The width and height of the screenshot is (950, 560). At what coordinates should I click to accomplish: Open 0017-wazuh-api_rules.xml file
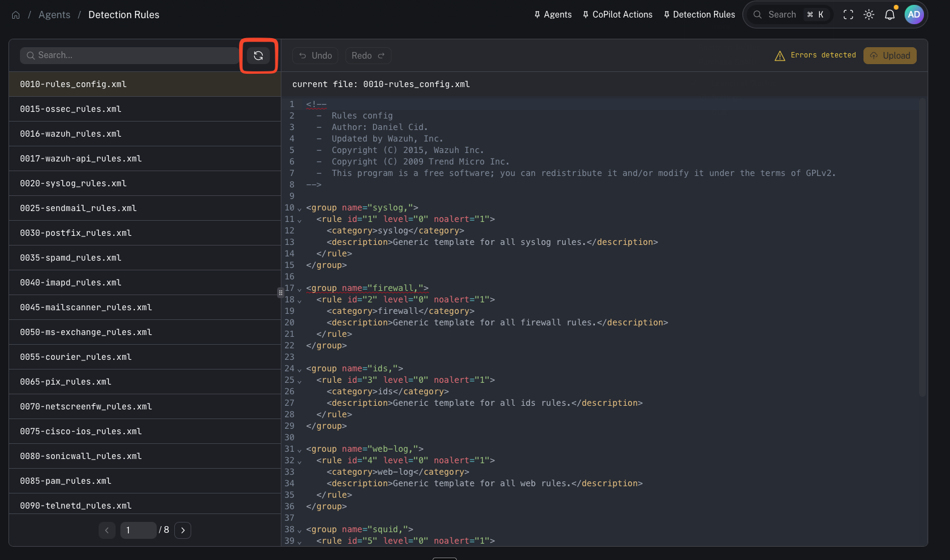pyautogui.click(x=145, y=158)
